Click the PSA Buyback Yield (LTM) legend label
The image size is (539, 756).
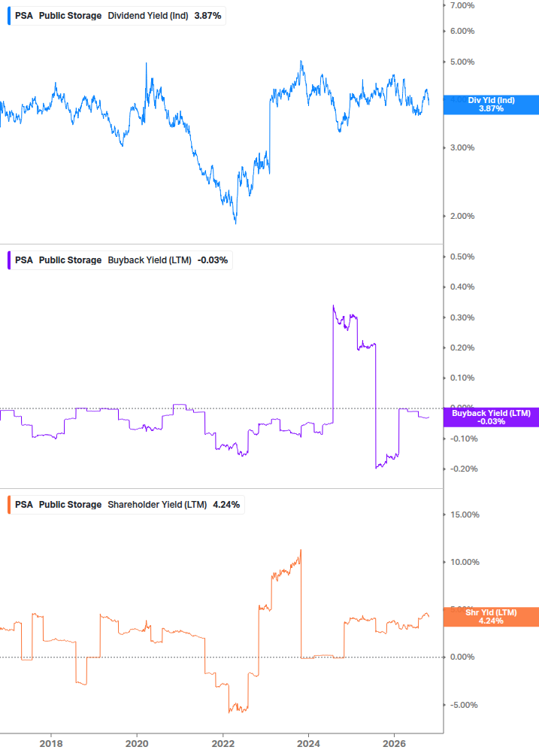point(121,260)
